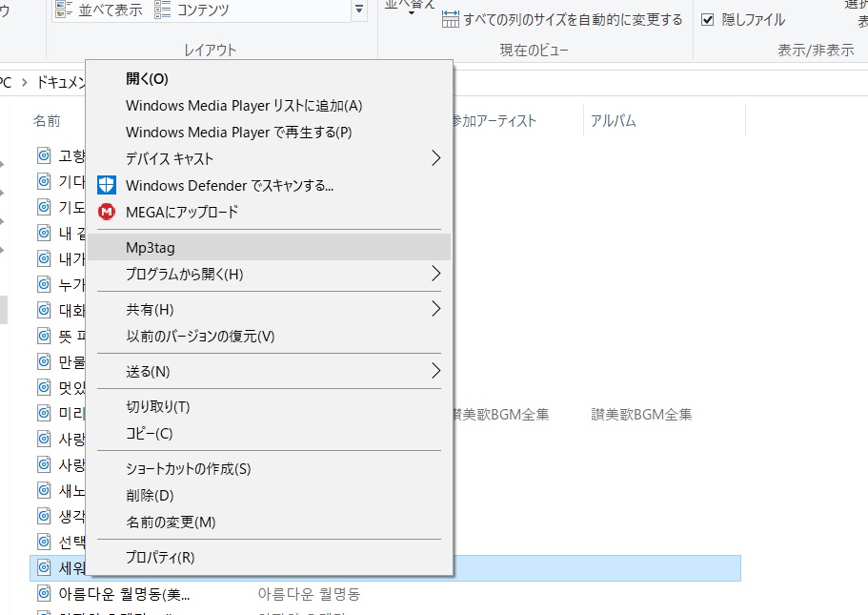Click the audio file icon for 아름다운 월명동
The height and width of the screenshot is (615, 868).
pos(44,594)
